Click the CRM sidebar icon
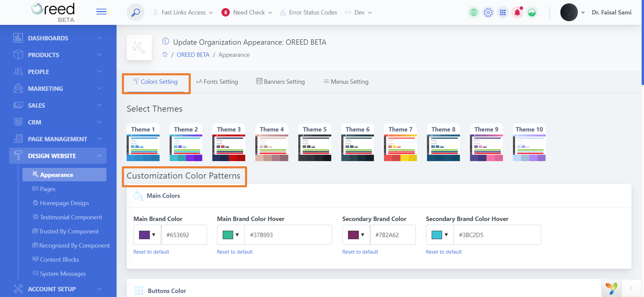644x297 pixels. coord(18,122)
